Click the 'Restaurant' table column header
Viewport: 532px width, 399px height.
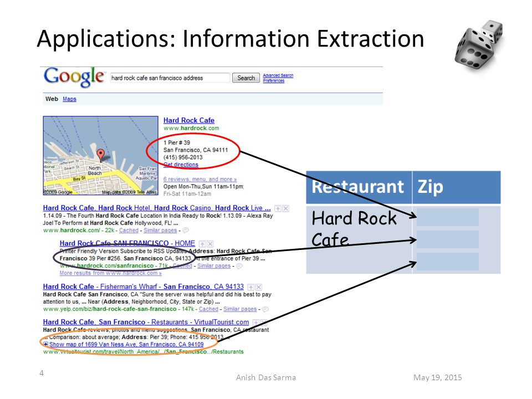(359, 187)
